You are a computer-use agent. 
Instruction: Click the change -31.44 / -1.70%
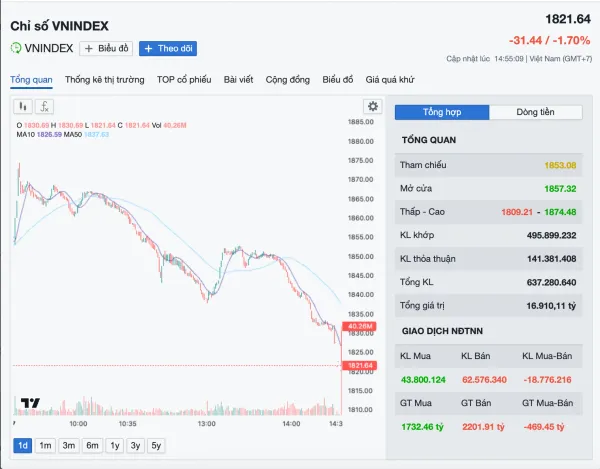pos(549,41)
